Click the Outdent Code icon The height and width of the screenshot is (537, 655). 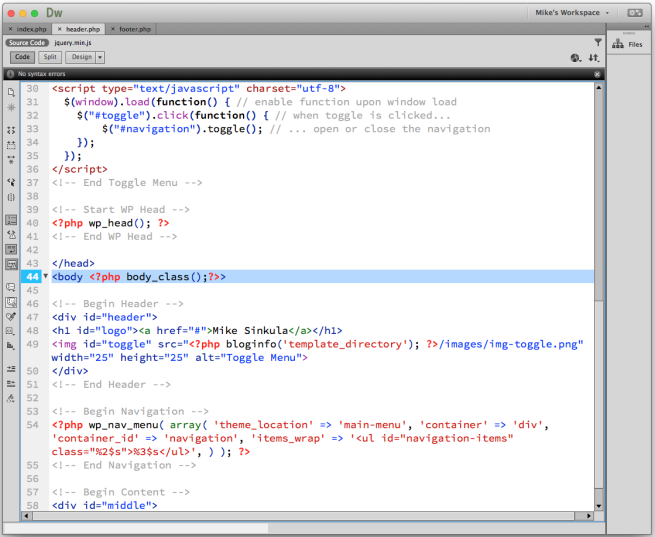(11, 383)
